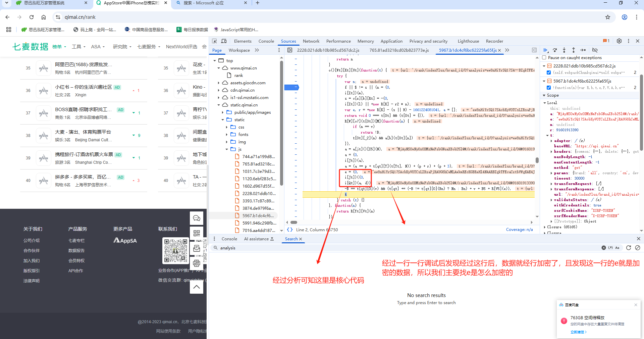Deactivate all breakpoints
The image size is (644, 339).
coord(595,50)
